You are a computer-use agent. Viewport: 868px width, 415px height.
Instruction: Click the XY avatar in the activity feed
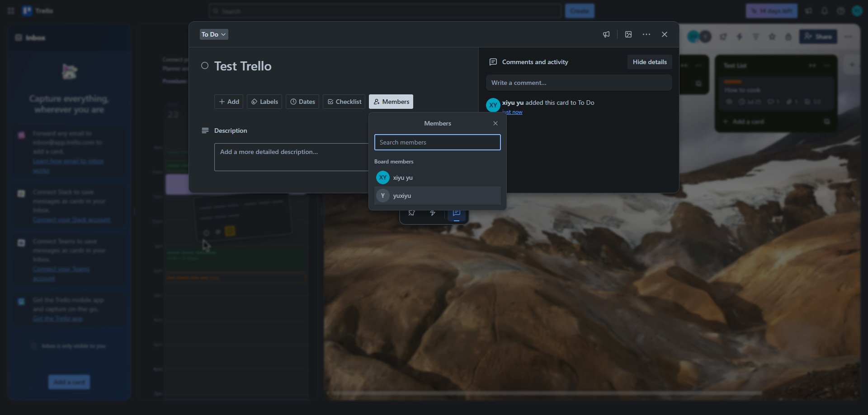493,105
